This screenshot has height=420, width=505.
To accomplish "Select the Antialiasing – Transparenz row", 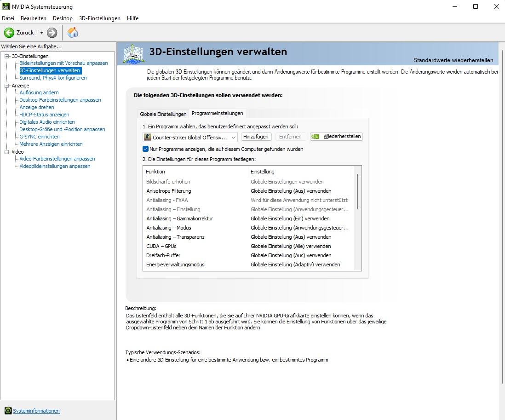I will pyautogui.click(x=248, y=237).
